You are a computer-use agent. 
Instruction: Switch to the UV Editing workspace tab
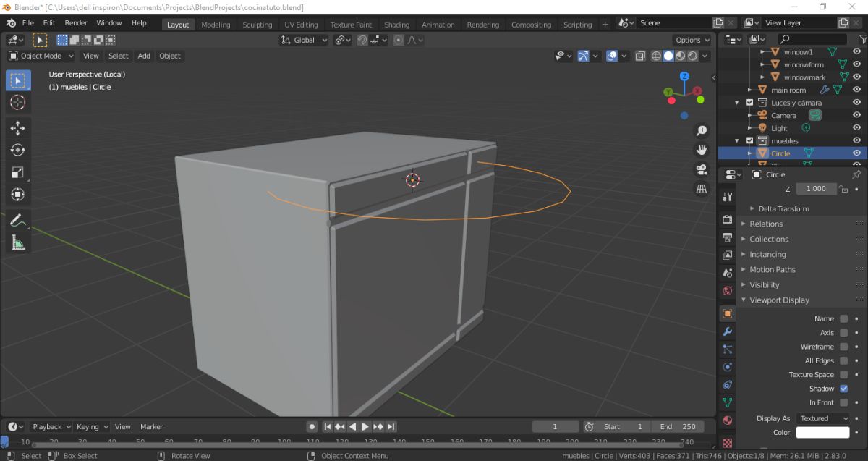coord(301,25)
